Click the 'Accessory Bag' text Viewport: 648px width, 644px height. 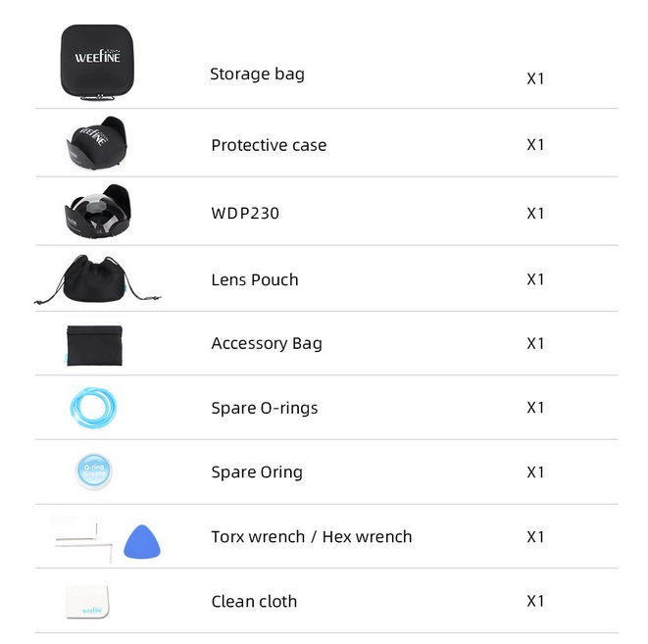pyautogui.click(x=267, y=344)
